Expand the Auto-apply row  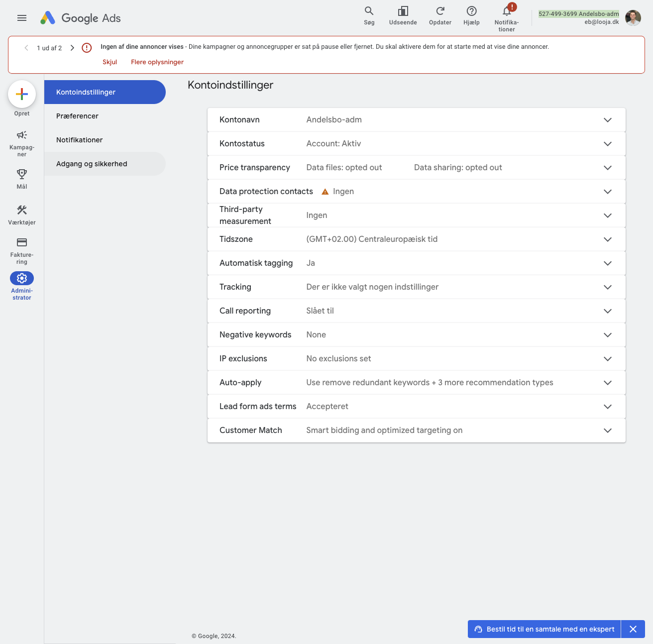tap(417, 383)
